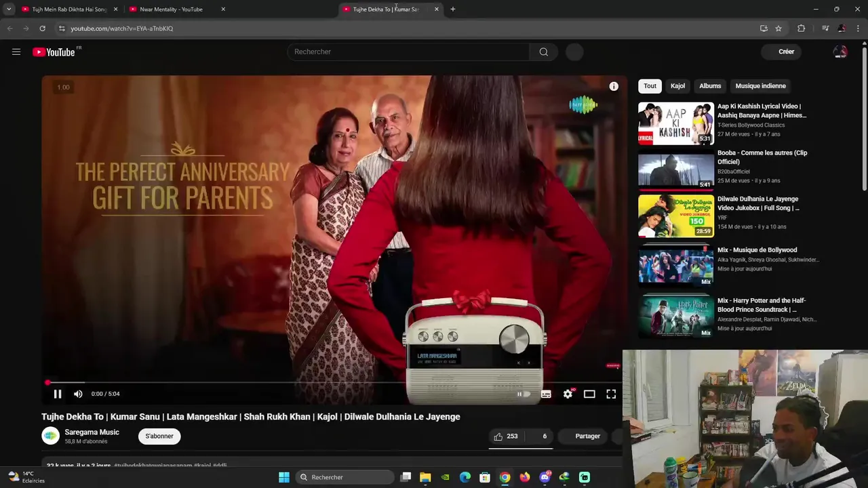Viewport: 868px width, 488px height.
Task: Open Task View in taskbar
Action: [x=406, y=477]
